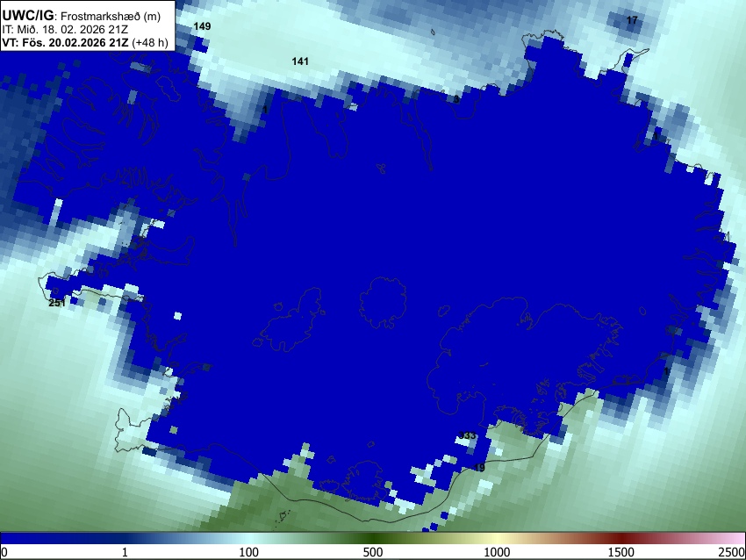Click the legend label 1000
Viewport: 746px width, 560px height.
(497, 552)
